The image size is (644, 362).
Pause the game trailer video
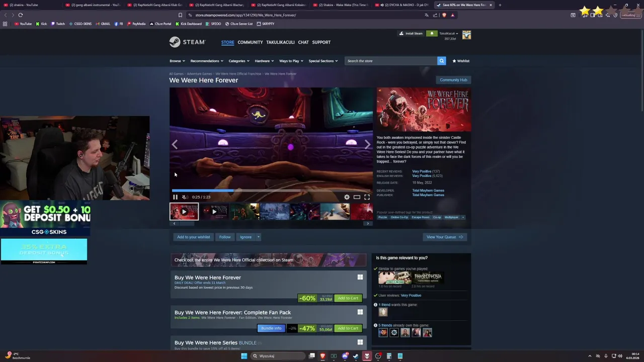tap(175, 197)
